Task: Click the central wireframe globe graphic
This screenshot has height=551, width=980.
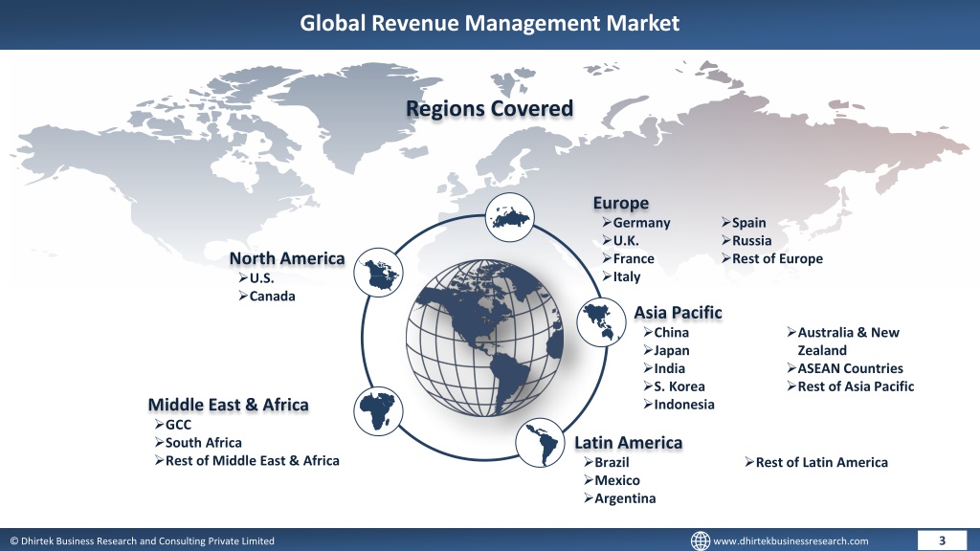Action: click(x=485, y=338)
